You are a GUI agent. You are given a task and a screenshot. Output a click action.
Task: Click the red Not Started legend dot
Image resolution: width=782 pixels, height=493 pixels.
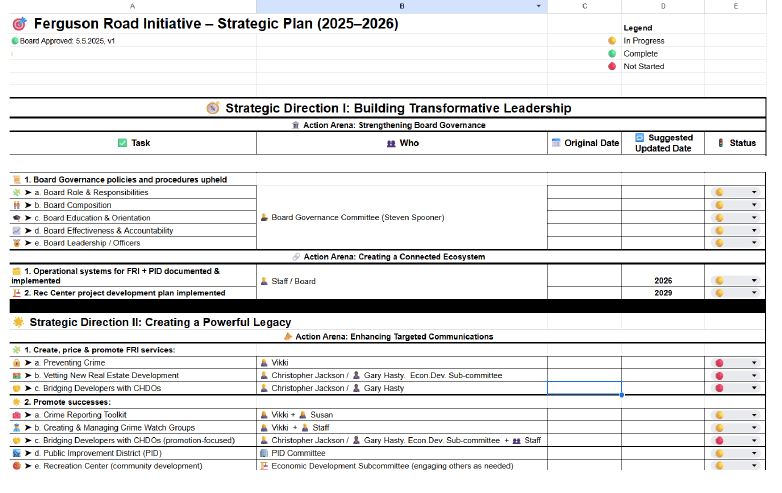(611, 67)
